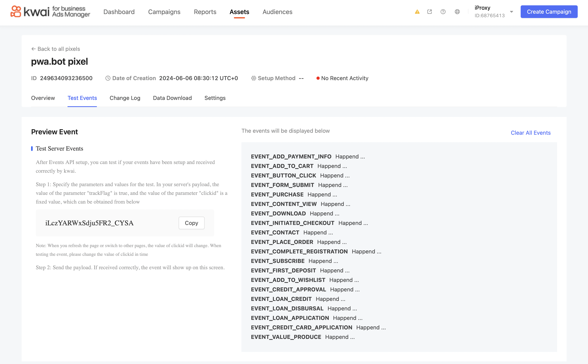Click the Setup Method gear icon
Image resolution: width=588 pixels, height=364 pixels.
click(253, 78)
